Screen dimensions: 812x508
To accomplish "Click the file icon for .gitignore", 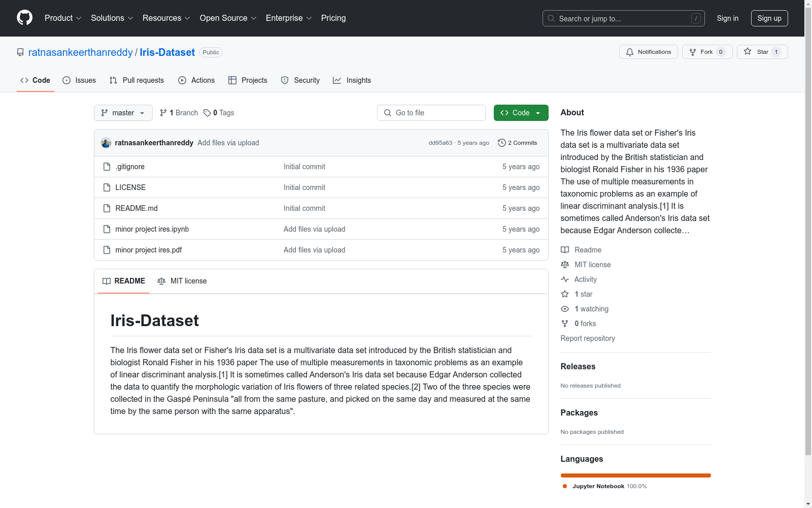I will click(107, 167).
